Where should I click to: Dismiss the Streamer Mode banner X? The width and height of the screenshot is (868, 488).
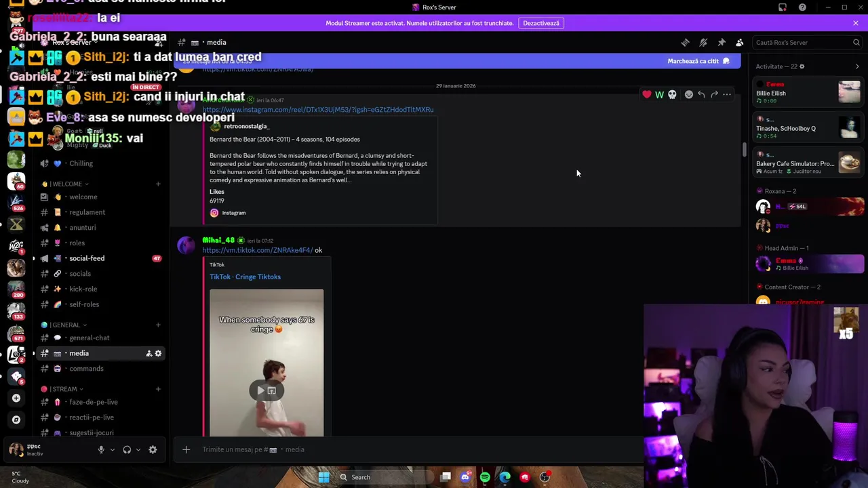pyautogui.click(x=856, y=23)
